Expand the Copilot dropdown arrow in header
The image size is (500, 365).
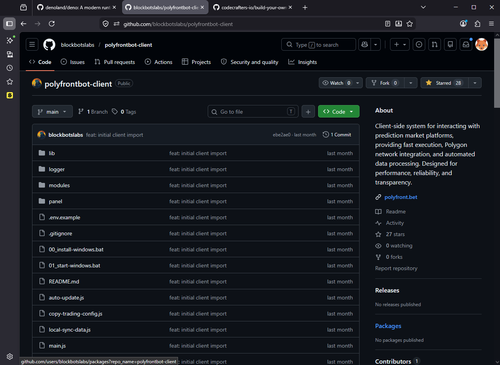(376, 44)
